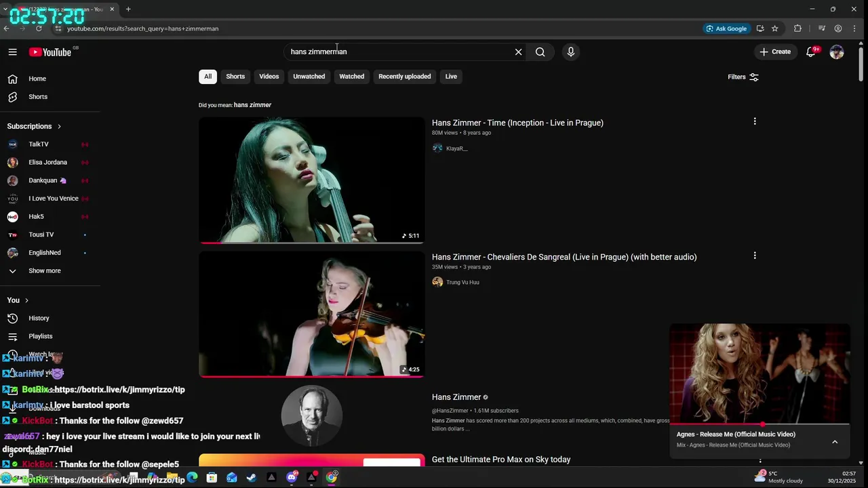Open the account avatar menu
Viewport: 868px width, 488px height.
pos(837,52)
